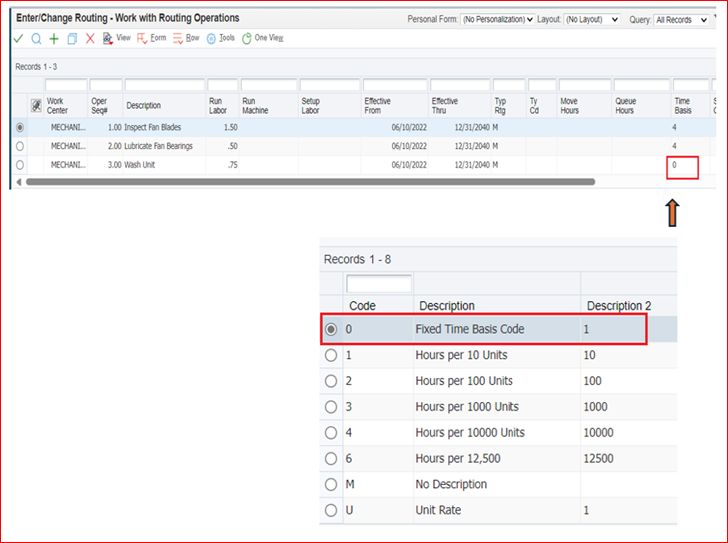
Task: Click Run Labor value 1.50
Action: [231, 127]
